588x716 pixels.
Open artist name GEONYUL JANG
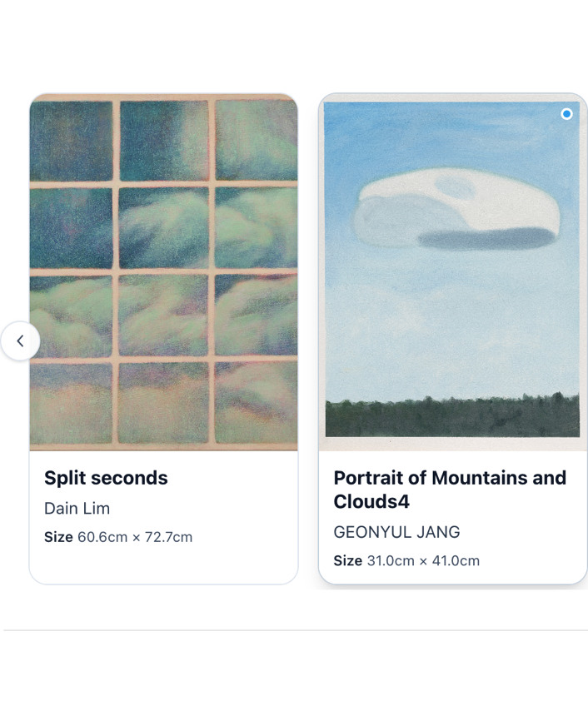pos(396,533)
